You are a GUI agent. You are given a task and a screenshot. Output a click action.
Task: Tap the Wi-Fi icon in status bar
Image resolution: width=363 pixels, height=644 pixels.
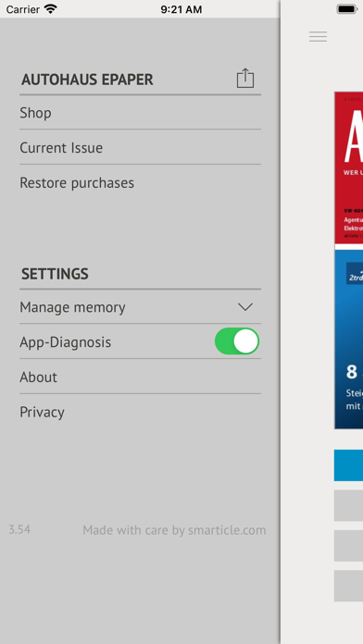pyautogui.click(x=51, y=9)
